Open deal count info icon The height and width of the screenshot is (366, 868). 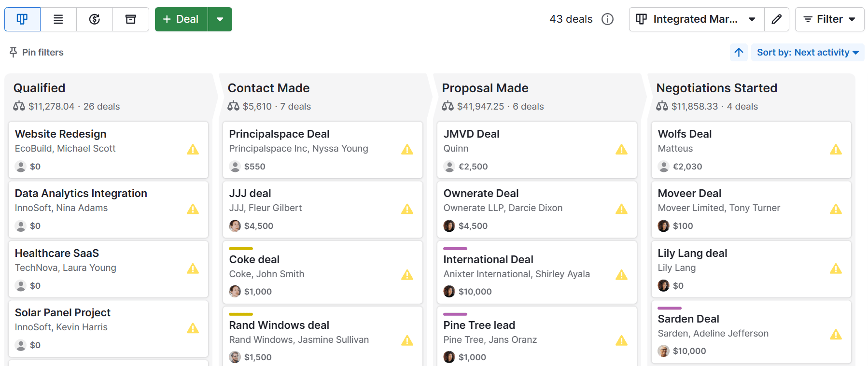tap(607, 19)
